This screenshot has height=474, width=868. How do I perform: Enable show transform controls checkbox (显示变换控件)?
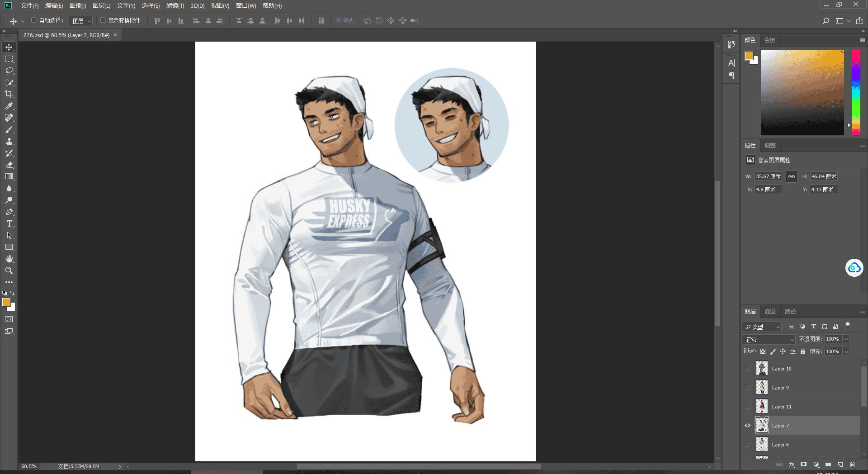point(103,20)
